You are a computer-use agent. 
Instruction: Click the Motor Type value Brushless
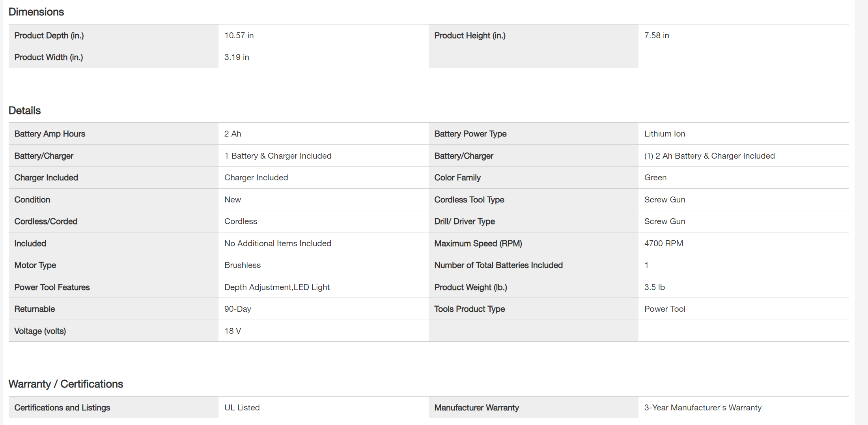pos(243,265)
